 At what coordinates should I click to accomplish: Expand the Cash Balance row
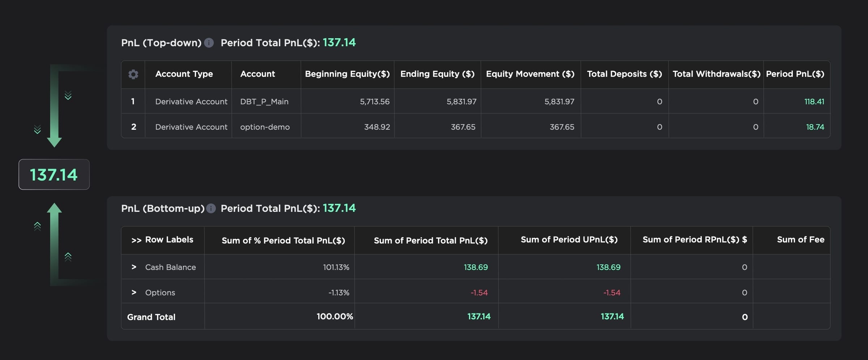click(134, 267)
